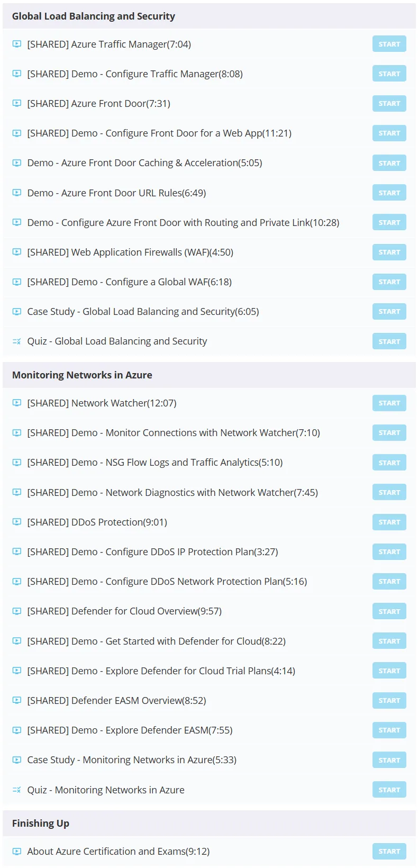Open Case Study - Monitoring Networks in Azure title
418x868 pixels.
[132, 760]
